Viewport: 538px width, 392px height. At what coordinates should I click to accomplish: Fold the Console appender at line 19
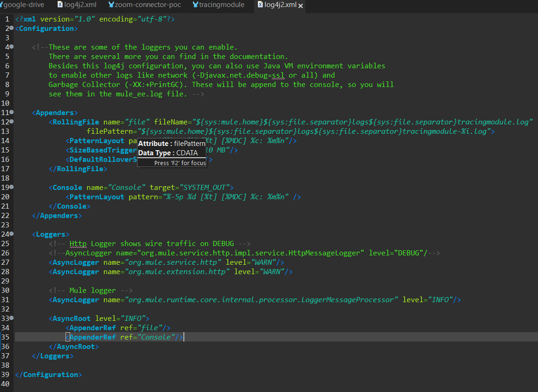(12, 188)
